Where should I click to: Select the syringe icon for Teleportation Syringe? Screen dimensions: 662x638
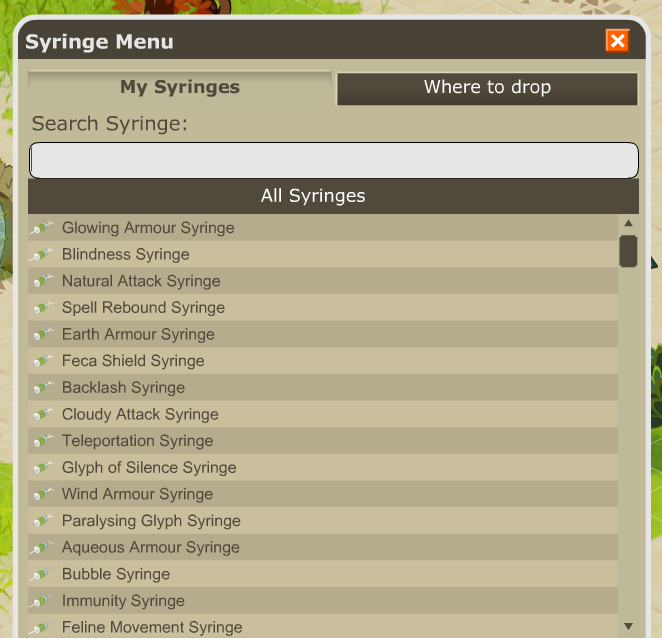(41, 441)
